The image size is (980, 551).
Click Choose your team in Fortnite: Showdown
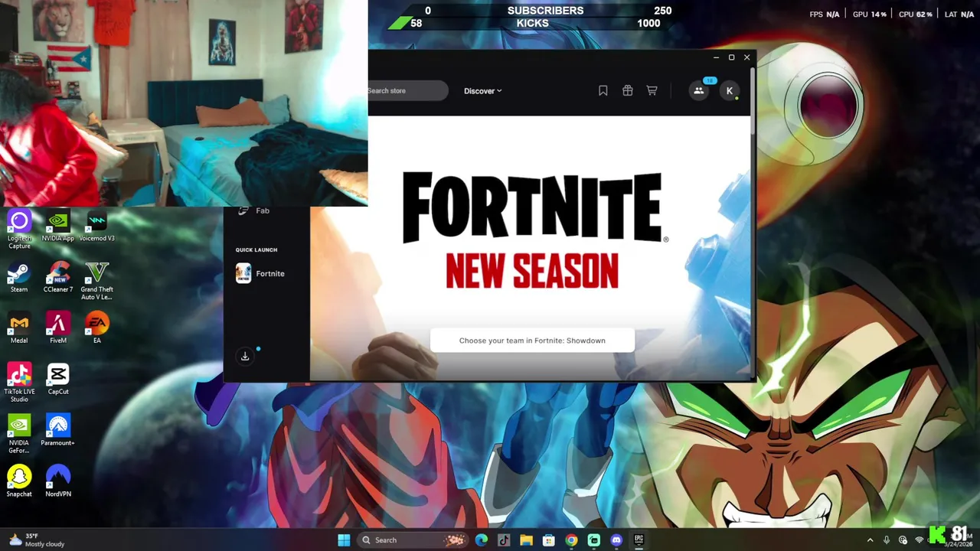532,341
